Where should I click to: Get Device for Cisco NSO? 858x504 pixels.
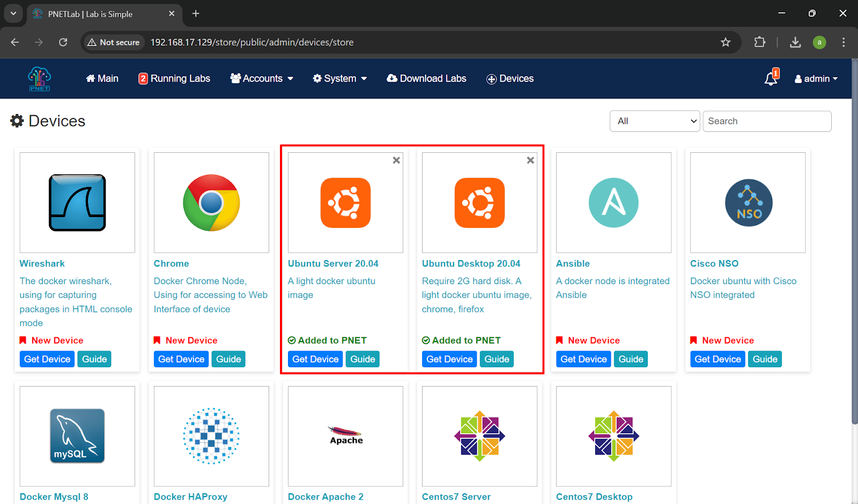pyautogui.click(x=718, y=359)
